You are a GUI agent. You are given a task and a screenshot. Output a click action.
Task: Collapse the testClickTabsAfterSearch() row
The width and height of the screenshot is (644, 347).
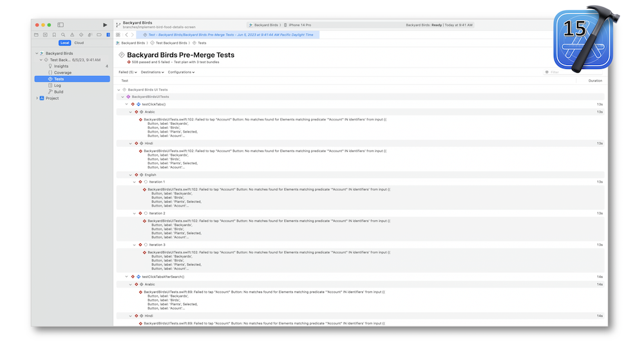click(x=126, y=277)
